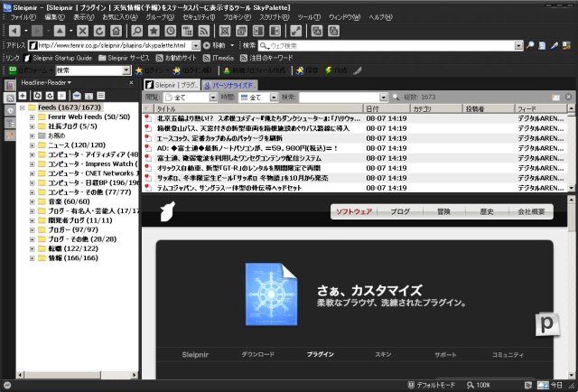Click the add feed plus icon in Headline-Reader
Viewport: 578px width, 392px height.
[x=23, y=96]
